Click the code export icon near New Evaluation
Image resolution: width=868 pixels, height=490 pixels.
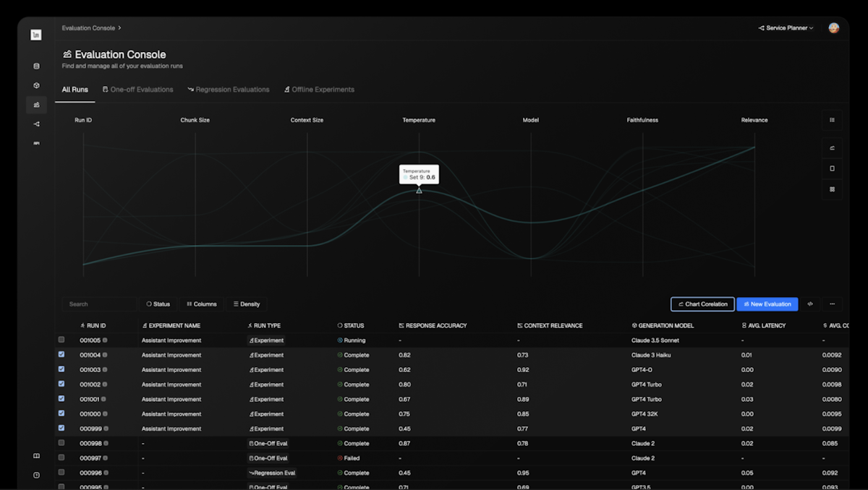pos(810,304)
